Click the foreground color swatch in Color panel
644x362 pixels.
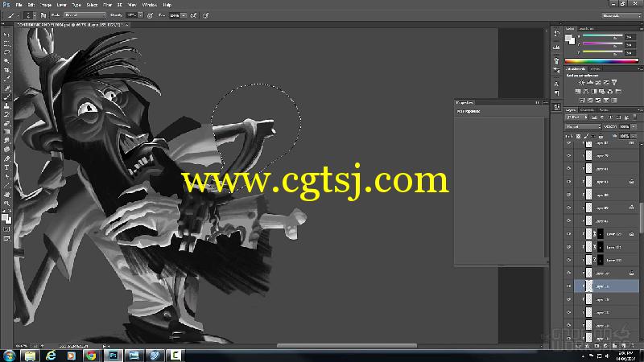click(x=568, y=38)
